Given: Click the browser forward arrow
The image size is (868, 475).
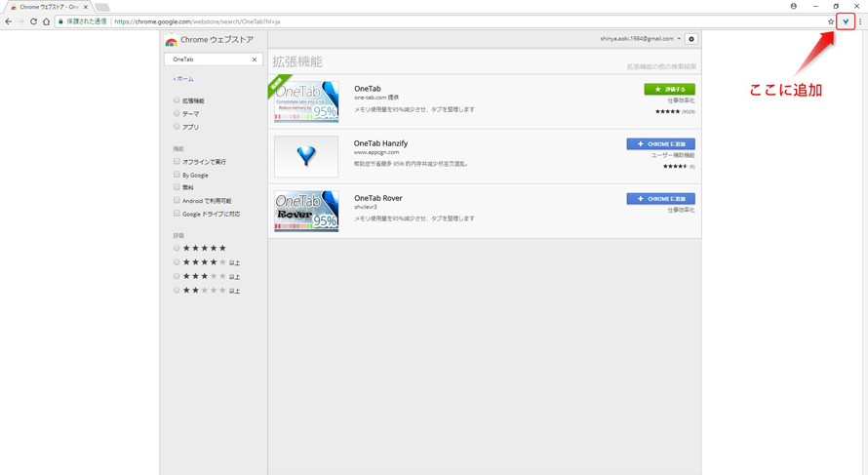Looking at the screenshot, I should [20, 21].
